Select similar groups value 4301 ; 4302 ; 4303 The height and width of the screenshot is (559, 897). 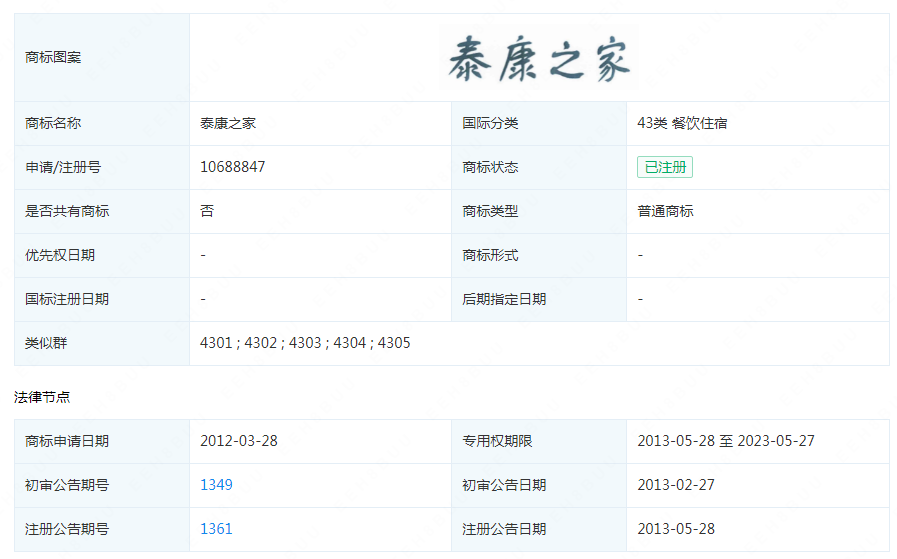261,343
